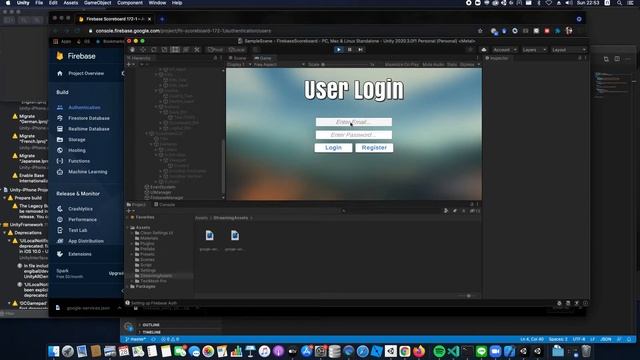The image size is (640, 360).
Task: Toggle Mute Audio in Game view
Action: point(433,64)
